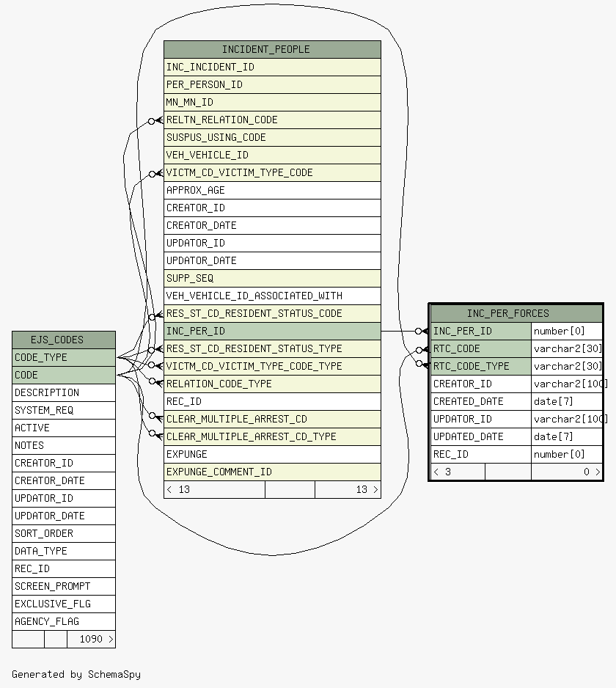Select EXPUNGE_COMMENT_ID column row
The height and width of the screenshot is (688, 616).
tap(272, 472)
